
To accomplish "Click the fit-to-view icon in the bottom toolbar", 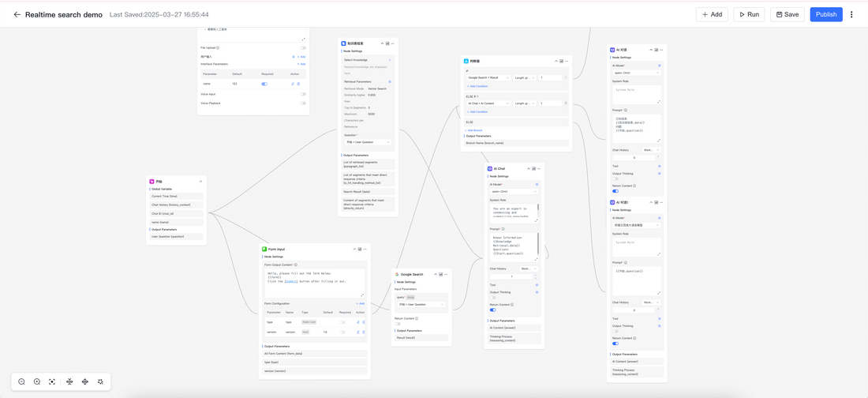I will point(52,381).
